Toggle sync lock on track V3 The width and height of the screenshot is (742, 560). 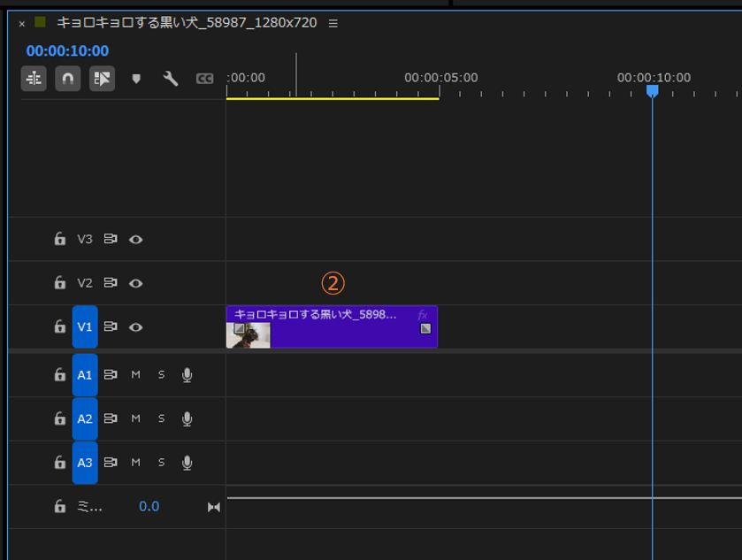pos(111,239)
